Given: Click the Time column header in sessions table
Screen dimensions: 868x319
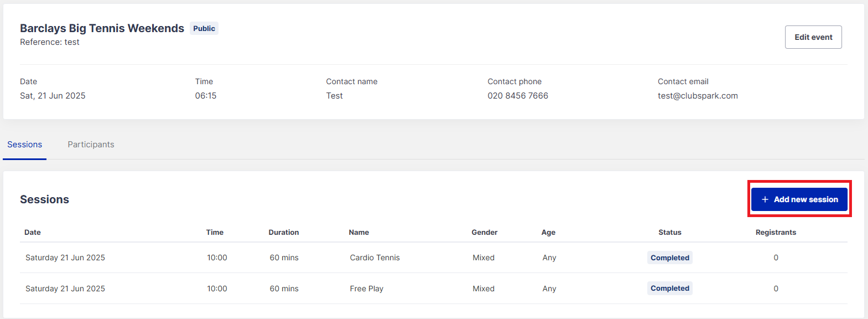Looking at the screenshot, I should [x=215, y=233].
